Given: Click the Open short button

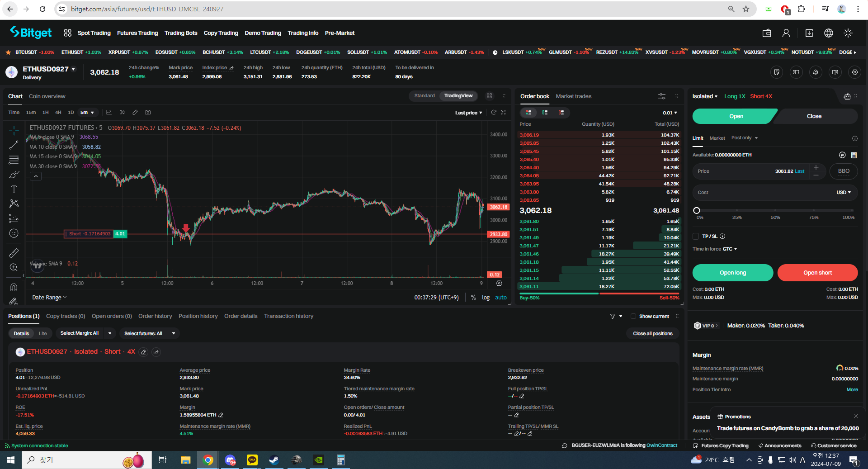Looking at the screenshot, I should coord(817,273).
